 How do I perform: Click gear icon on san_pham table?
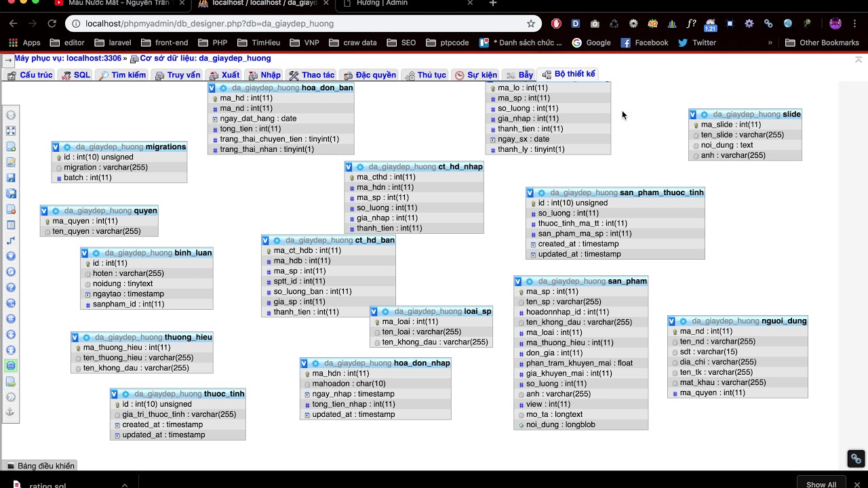pos(530,281)
